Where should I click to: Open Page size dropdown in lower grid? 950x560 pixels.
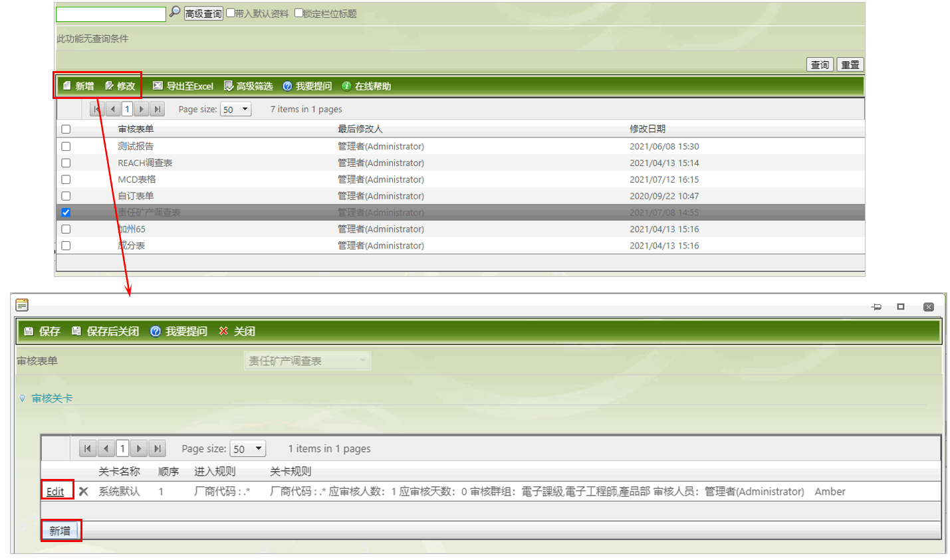(x=248, y=449)
